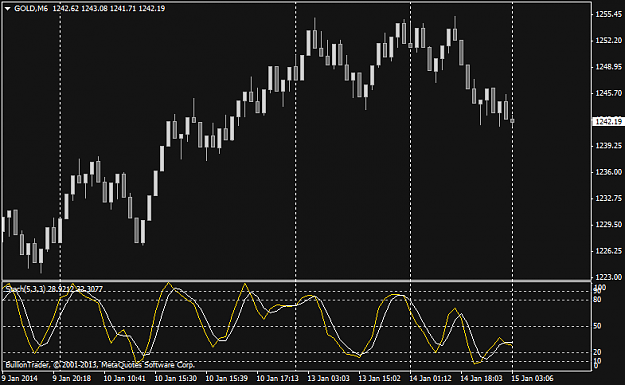This screenshot has width=625, height=385.
Task: Click the BullionTrader MetaQuotes copyright text
Action: point(100,365)
